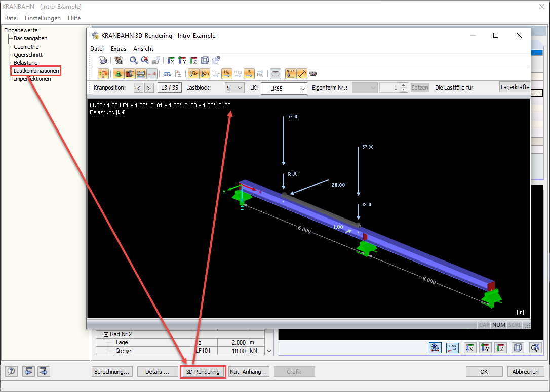Select Geometrie in the tree

click(26, 47)
